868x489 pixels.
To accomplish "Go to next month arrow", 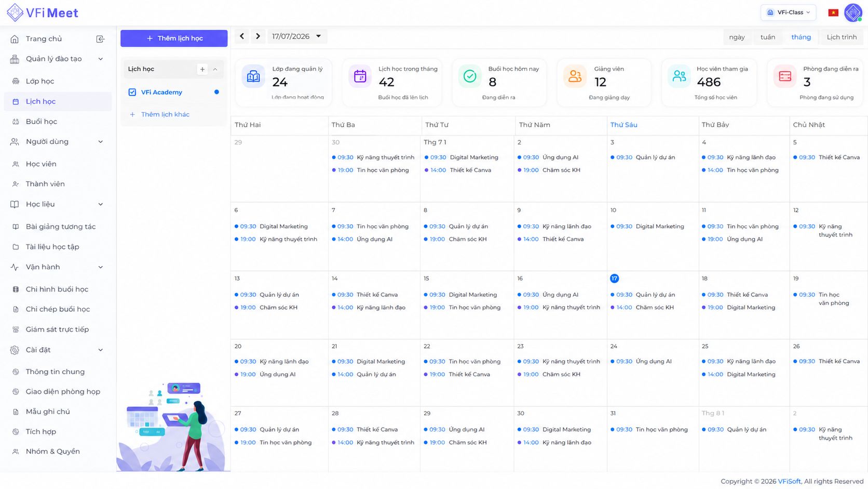I will (257, 36).
